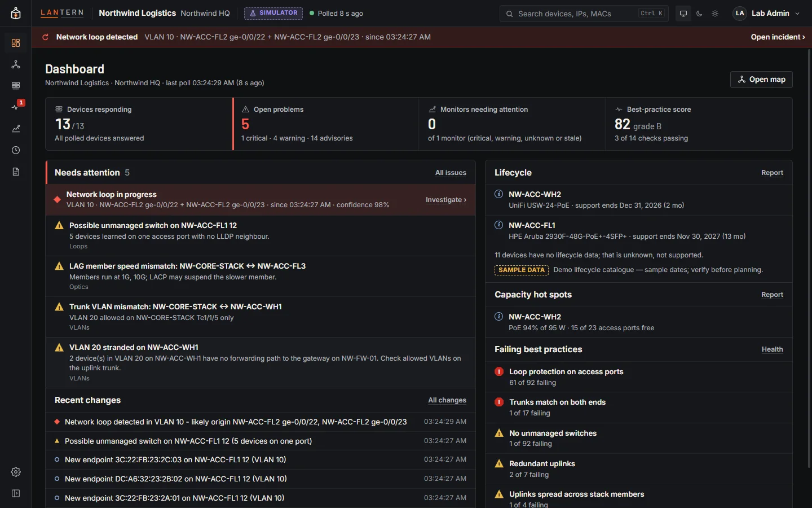812x508 pixels.
Task: Open New endpoint 3C:22:FB:23:2C:03 change
Action: point(261,460)
